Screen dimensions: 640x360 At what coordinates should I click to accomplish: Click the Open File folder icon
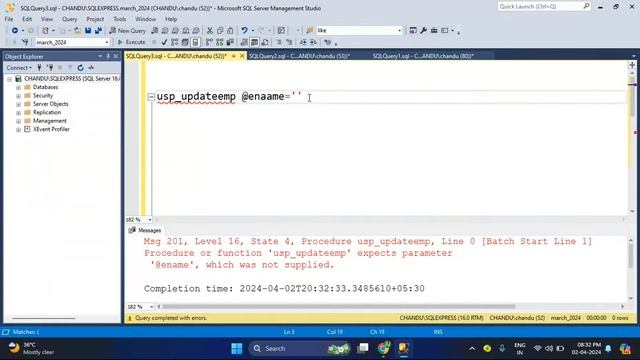pyautogui.click(x=77, y=31)
